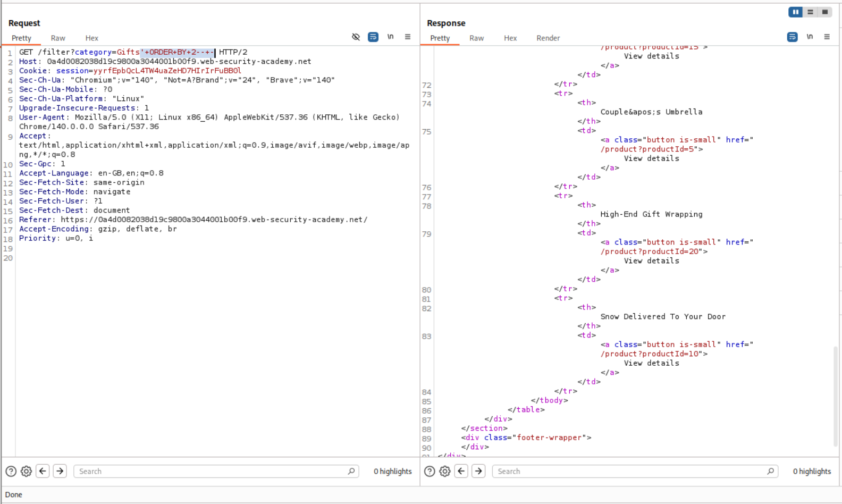842x504 pixels.
Task: Expand the Response panel hamburger options menu
Action: pos(827,37)
